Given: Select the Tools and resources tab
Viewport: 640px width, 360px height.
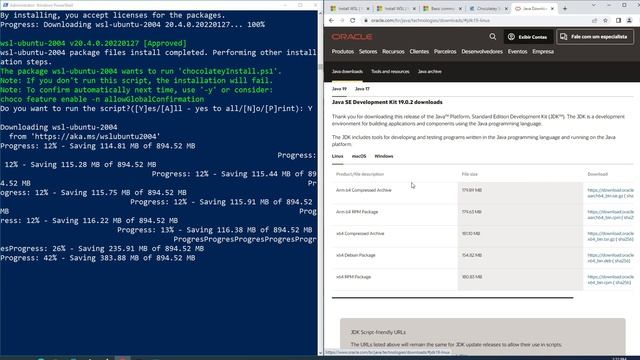Looking at the screenshot, I should coord(390,71).
